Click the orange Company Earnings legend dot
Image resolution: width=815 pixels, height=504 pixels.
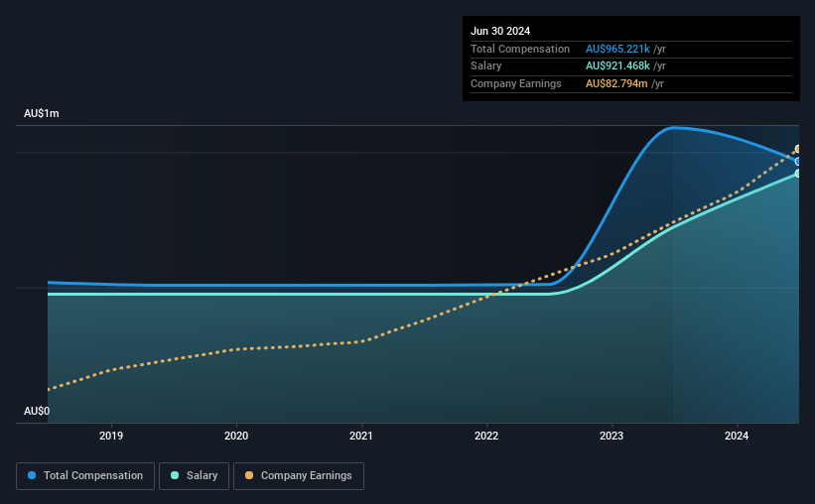(249, 475)
